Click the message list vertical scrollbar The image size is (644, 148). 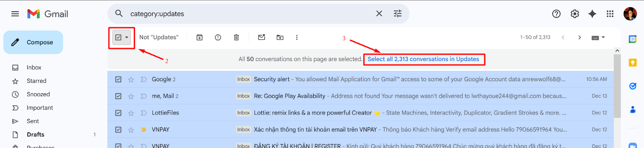[617, 86]
